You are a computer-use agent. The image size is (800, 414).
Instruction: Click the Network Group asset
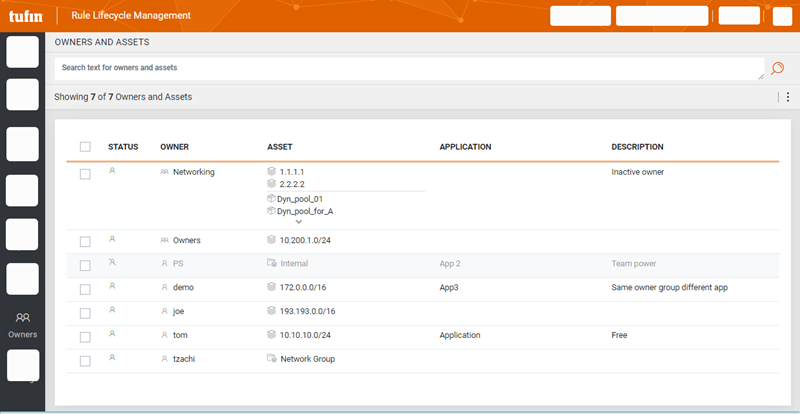pyautogui.click(x=308, y=359)
